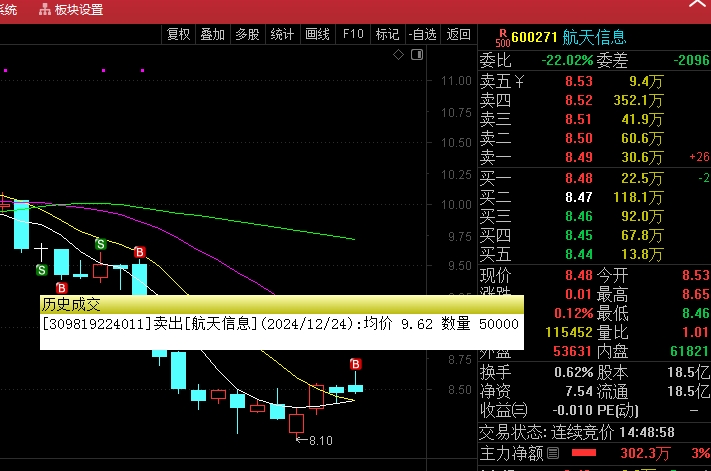
Task: Click the 现价 value 8.48
Action: (579, 275)
